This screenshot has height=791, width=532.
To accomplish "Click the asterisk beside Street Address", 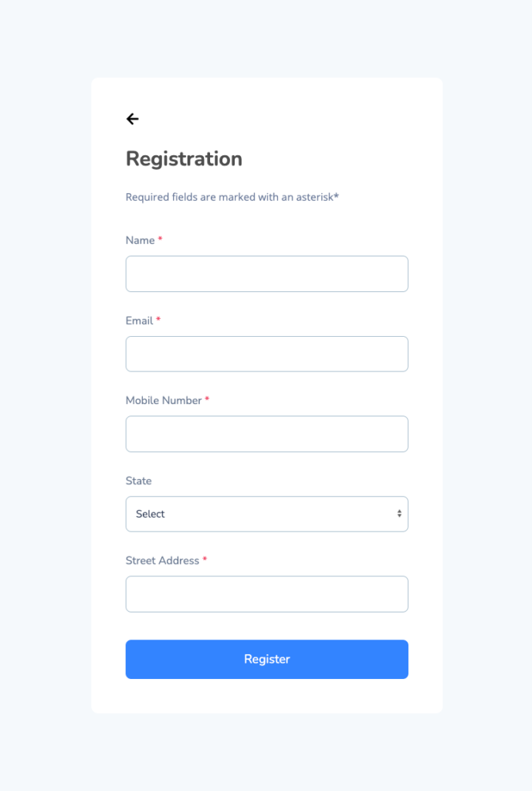I will click(x=205, y=560).
